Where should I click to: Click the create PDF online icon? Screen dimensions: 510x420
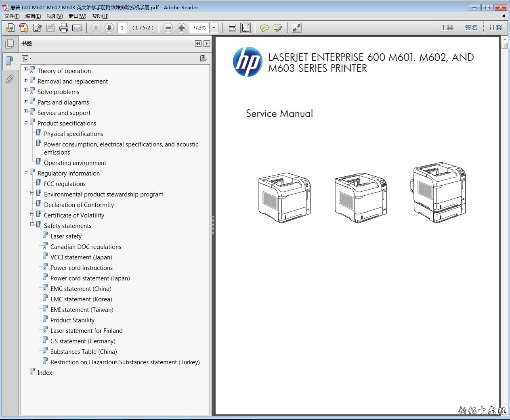tap(24, 28)
